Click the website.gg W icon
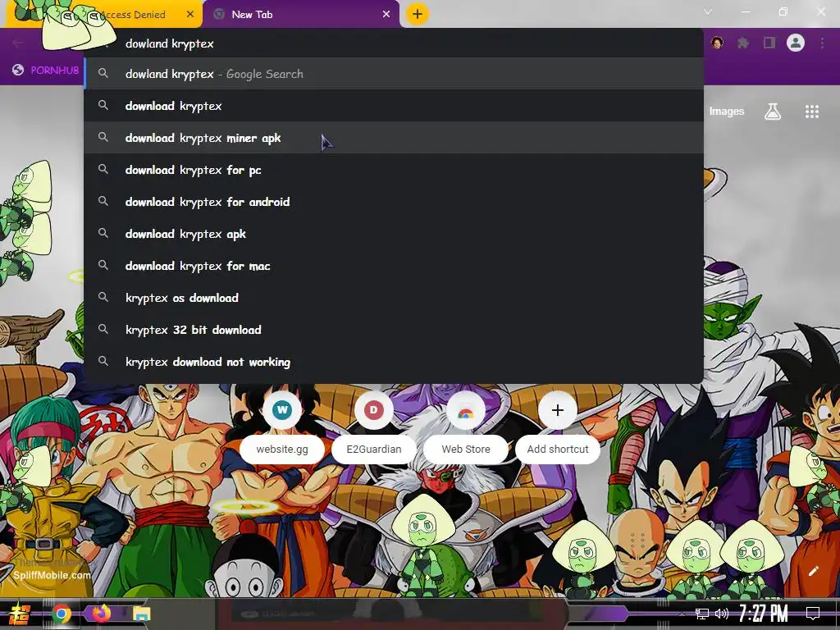Viewport: 840px width, 630px height. coord(282,410)
